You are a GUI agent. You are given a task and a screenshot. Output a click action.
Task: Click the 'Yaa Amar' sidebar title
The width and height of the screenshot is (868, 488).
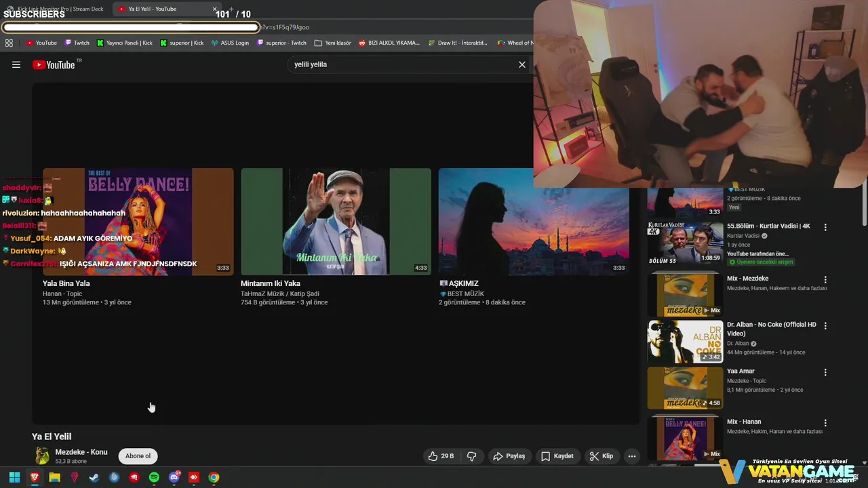pyautogui.click(x=741, y=371)
